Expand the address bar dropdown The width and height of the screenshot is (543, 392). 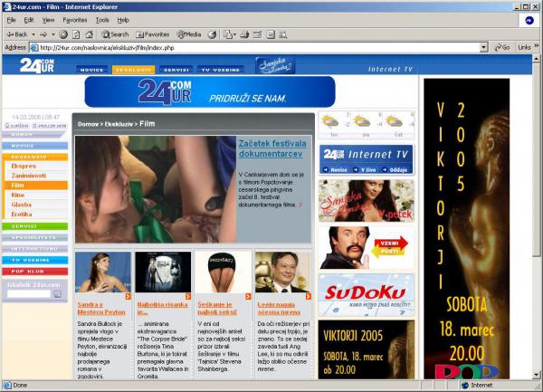(x=483, y=47)
